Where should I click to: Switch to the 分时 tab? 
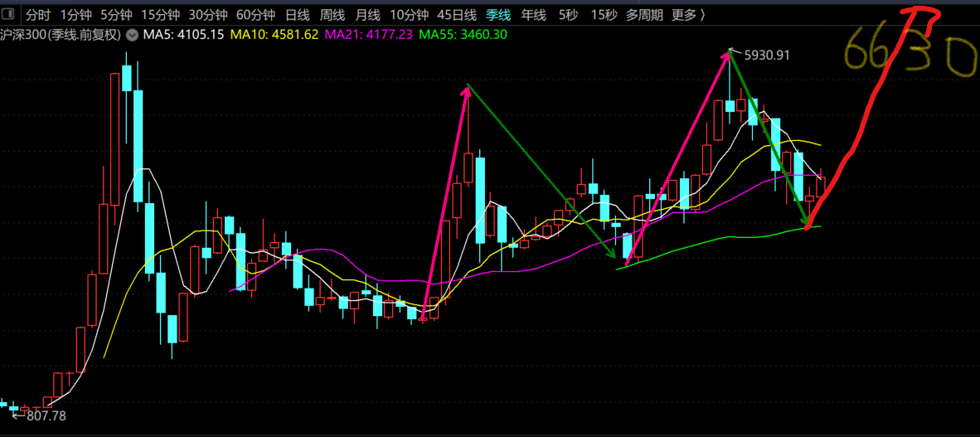(38, 15)
